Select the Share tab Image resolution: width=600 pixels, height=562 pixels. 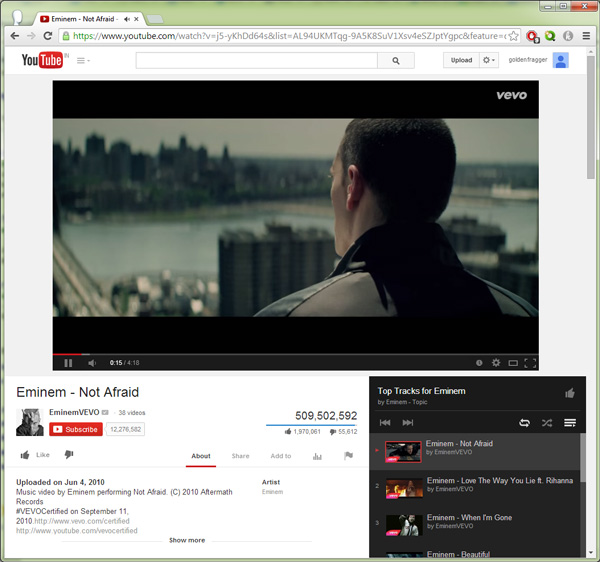coord(240,456)
